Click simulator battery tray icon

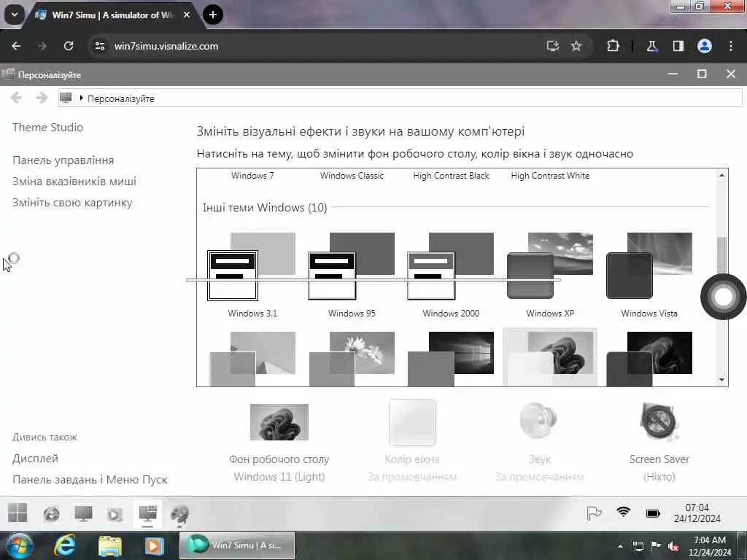[x=653, y=513]
